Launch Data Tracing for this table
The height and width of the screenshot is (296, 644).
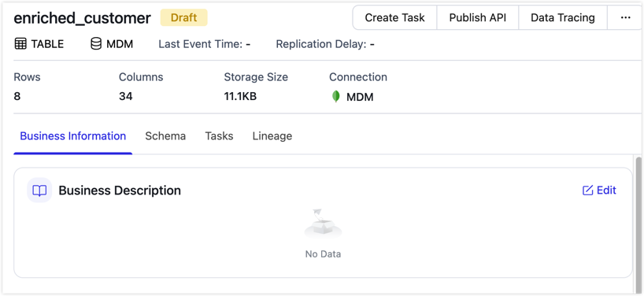[x=563, y=17]
